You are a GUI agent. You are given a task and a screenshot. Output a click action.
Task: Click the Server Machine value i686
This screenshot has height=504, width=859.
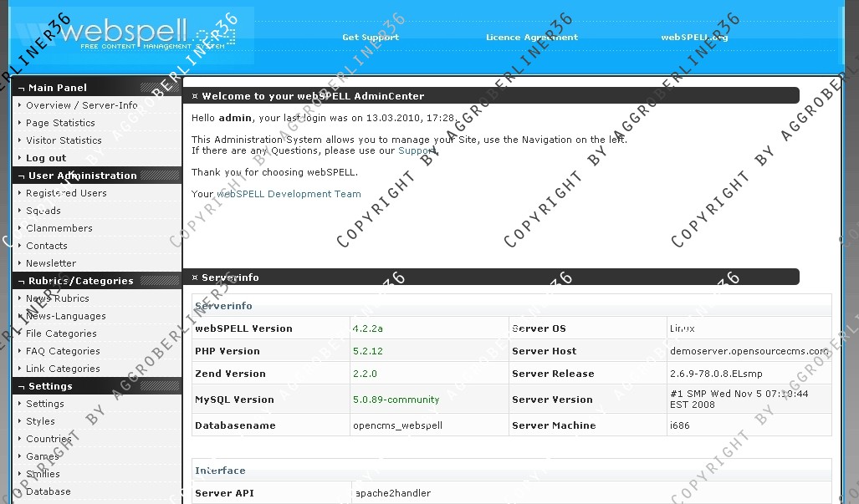pos(679,425)
